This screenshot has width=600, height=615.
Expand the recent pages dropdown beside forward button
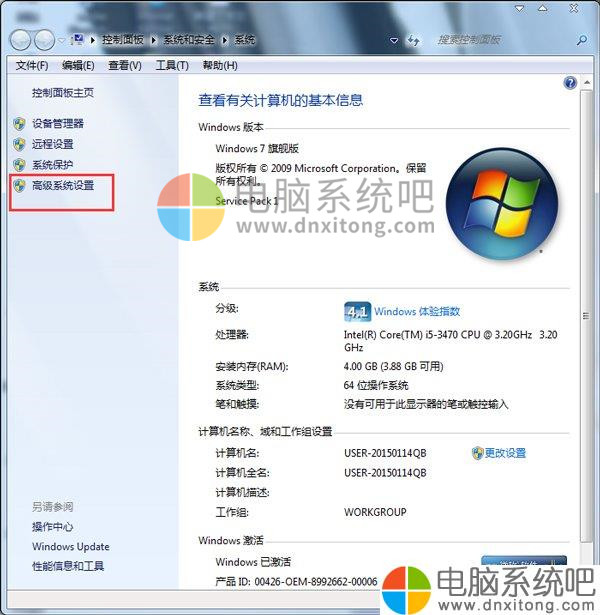[x=62, y=40]
